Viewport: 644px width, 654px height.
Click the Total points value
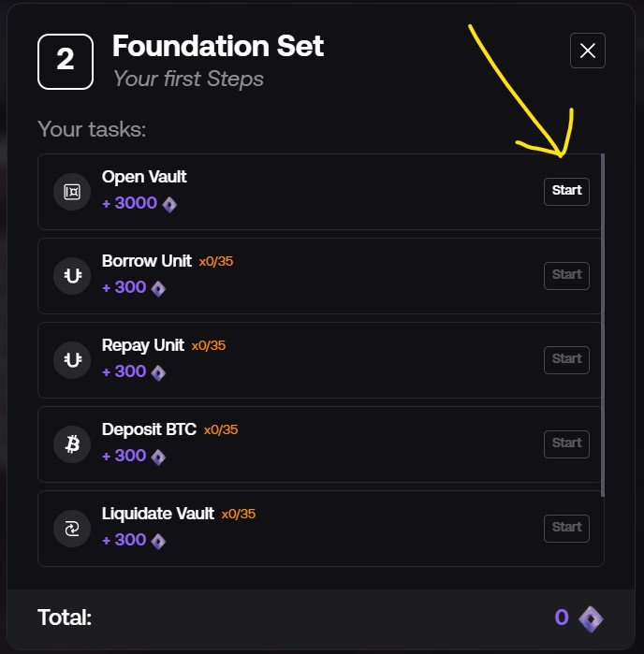tap(562, 618)
